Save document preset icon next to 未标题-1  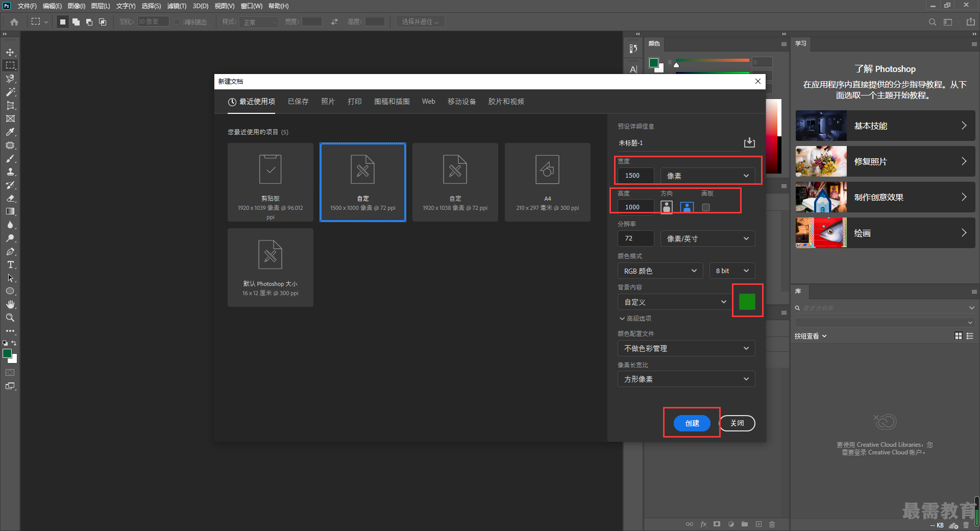click(x=749, y=142)
